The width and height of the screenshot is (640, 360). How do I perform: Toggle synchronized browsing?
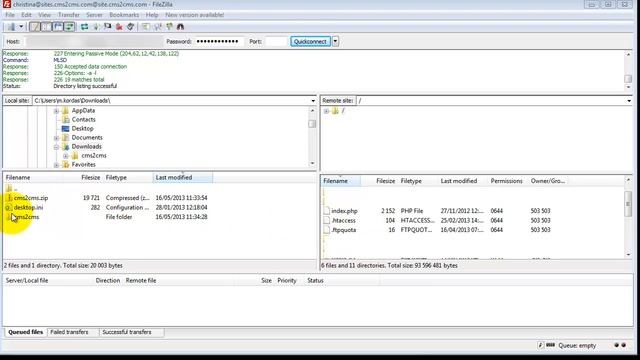[169, 27]
